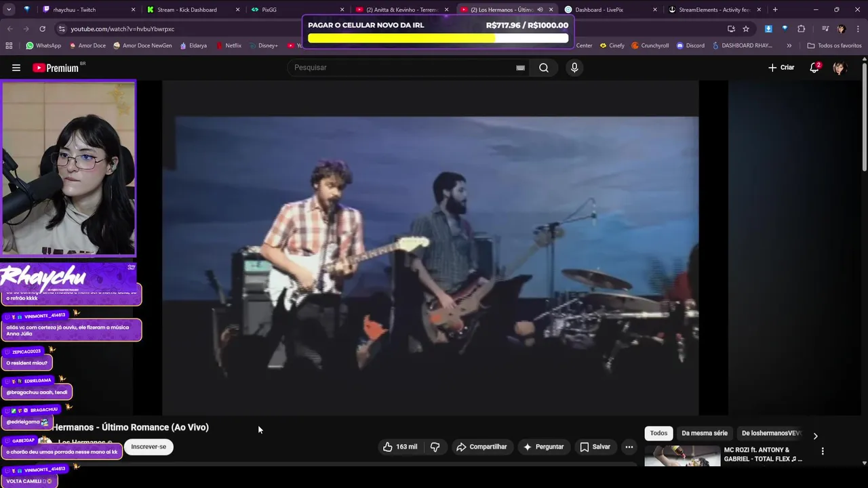Open the on-screen keyboard icon in search
The image size is (868, 488).
pos(520,68)
